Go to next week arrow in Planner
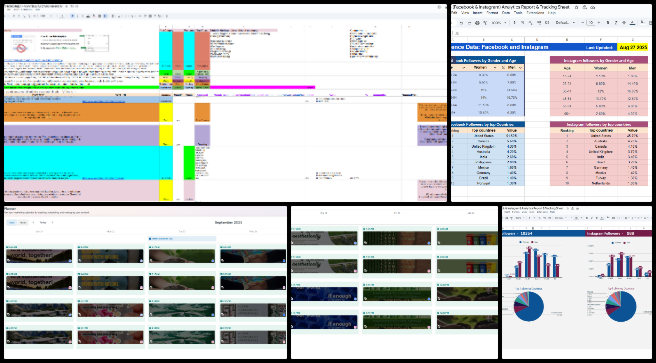This screenshot has width=656, height=363. pos(52,222)
